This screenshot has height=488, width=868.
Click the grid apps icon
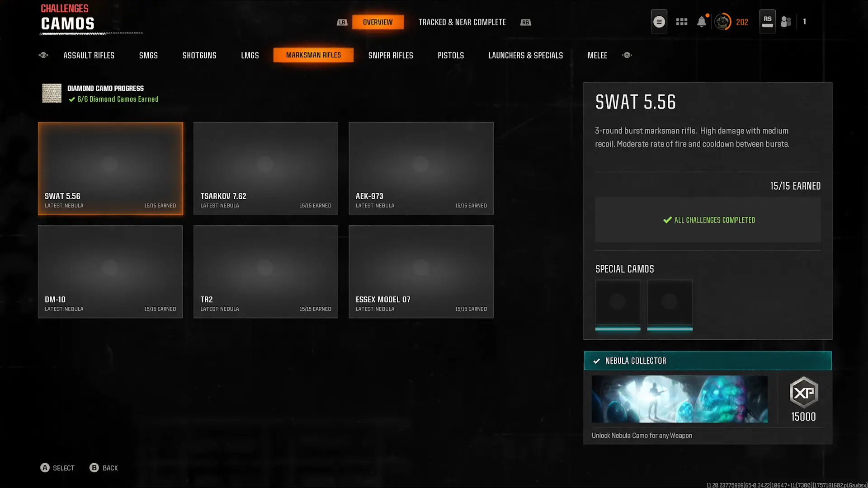point(682,22)
